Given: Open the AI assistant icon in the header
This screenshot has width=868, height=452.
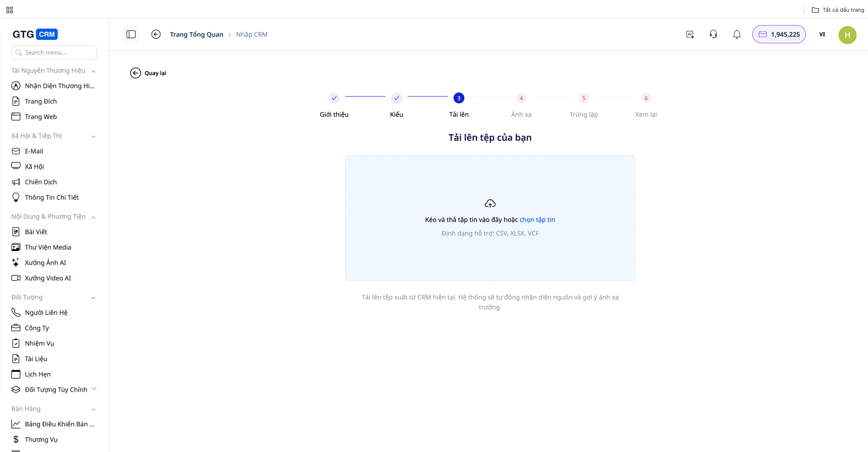Looking at the screenshot, I should coord(690,34).
